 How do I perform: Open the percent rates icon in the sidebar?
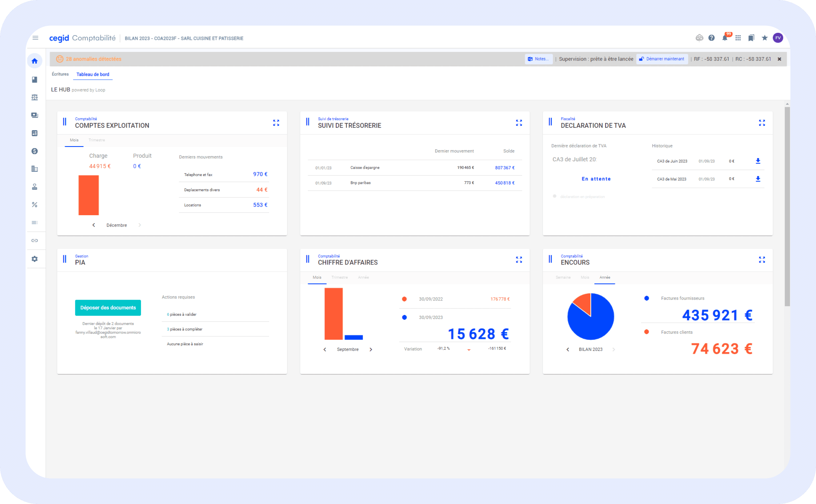click(35, 204)
